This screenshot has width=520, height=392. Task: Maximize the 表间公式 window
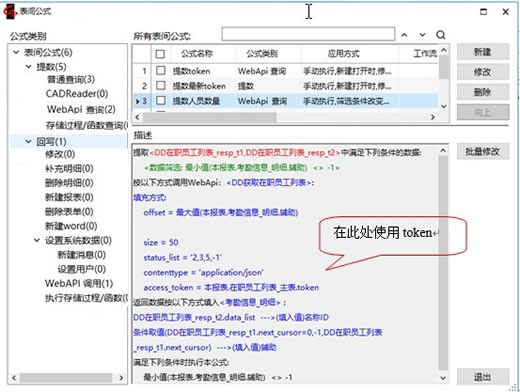[x=483, y=12]
